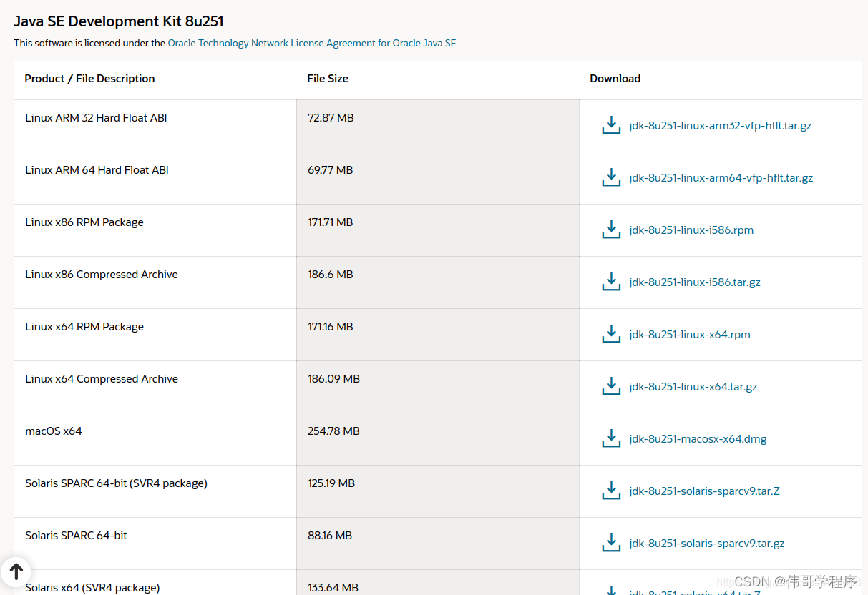
Task: Click download icon beside jdk-8u251-solaris-sparcv9.tar.gz
Action: pyautogui.click(x=611, y=544)
